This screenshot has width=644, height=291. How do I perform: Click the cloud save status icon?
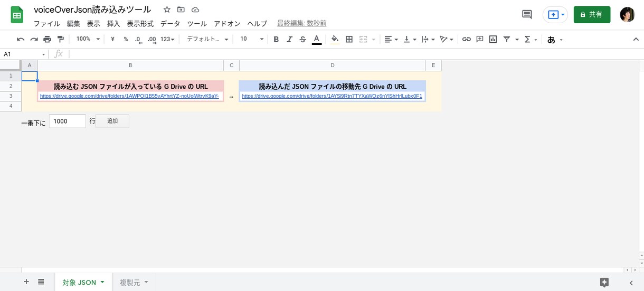pyautogui.click(x=195, y=10)
